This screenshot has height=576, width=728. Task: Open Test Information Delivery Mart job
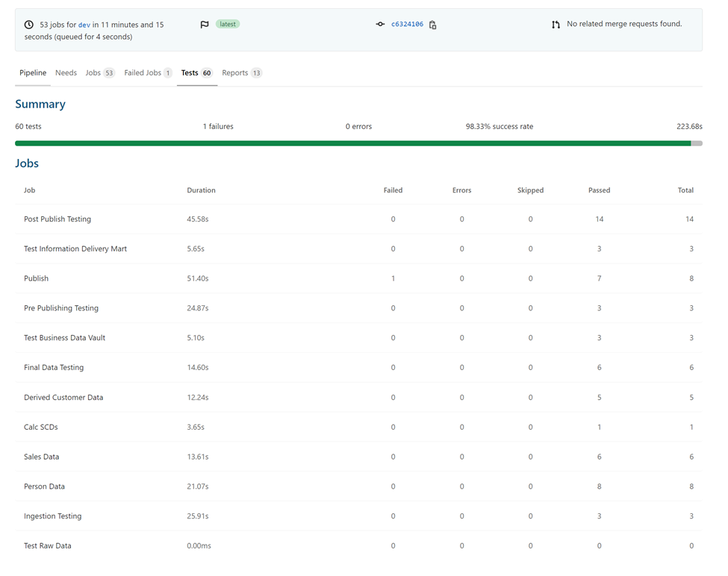click(x=358, y=248)
